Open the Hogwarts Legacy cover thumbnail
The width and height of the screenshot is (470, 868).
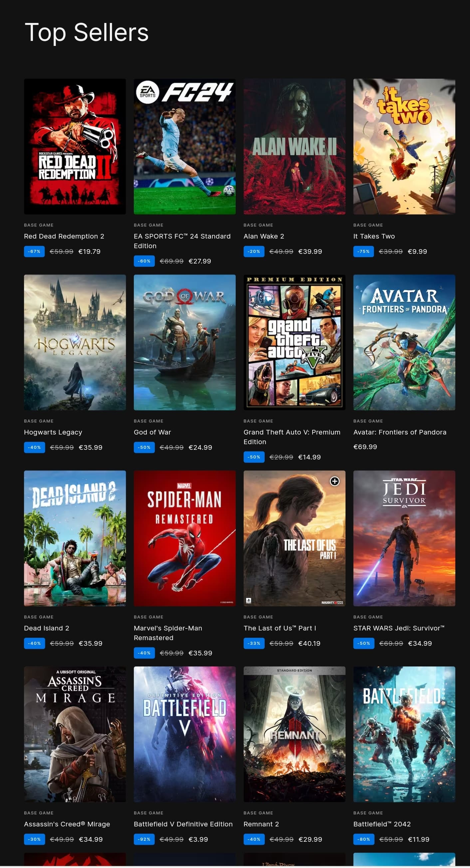coord(75,342)
